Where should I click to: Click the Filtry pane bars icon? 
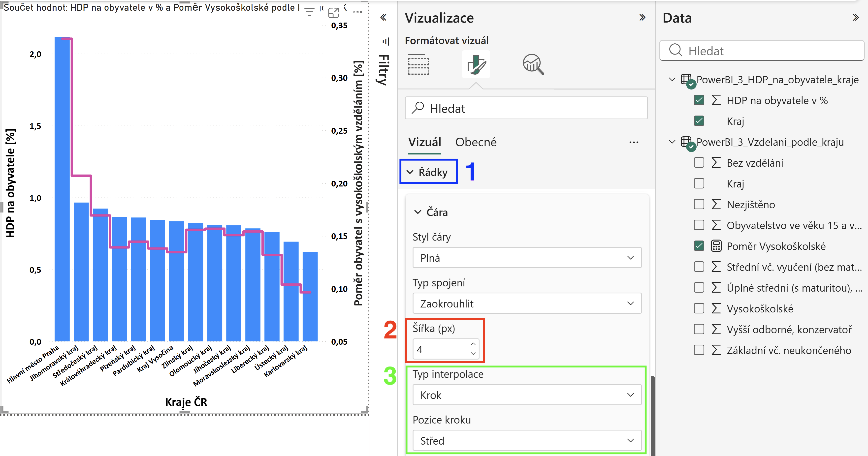386,41
